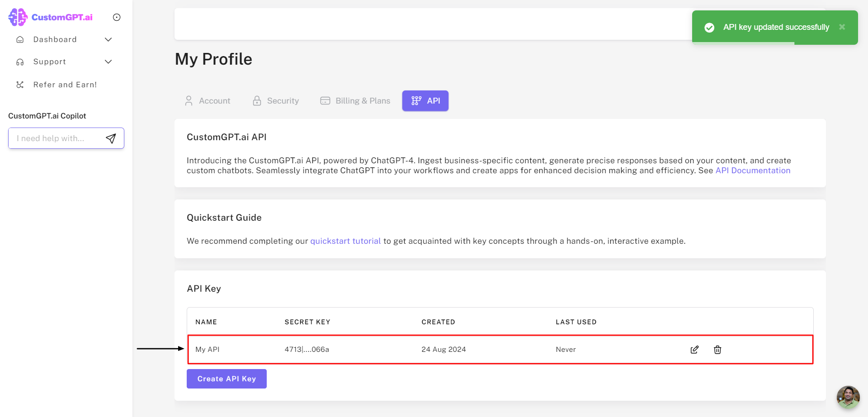868x417 pixels.
Task: Collapse the sidebar with the circle icon
Action: pos(117,17)
